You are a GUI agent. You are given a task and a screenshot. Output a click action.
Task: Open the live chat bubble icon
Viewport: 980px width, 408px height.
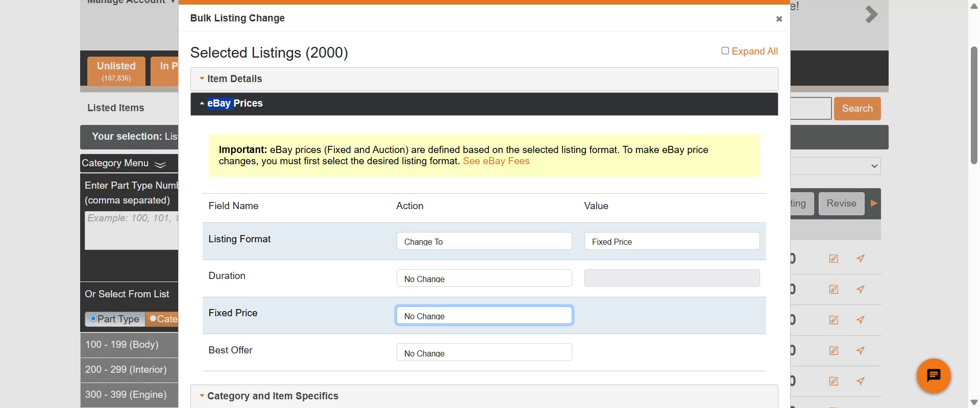coord(933,376)
